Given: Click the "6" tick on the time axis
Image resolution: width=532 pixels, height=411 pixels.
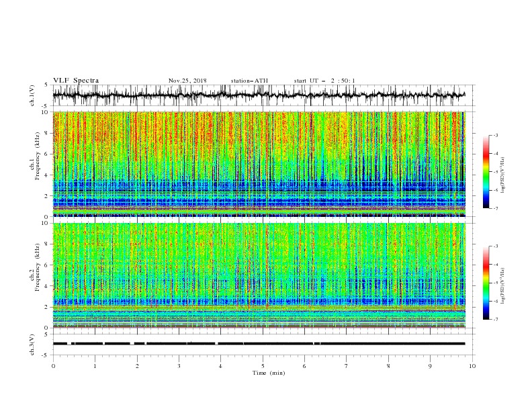Looking at the screenshot, I should [x=304, y=366].
